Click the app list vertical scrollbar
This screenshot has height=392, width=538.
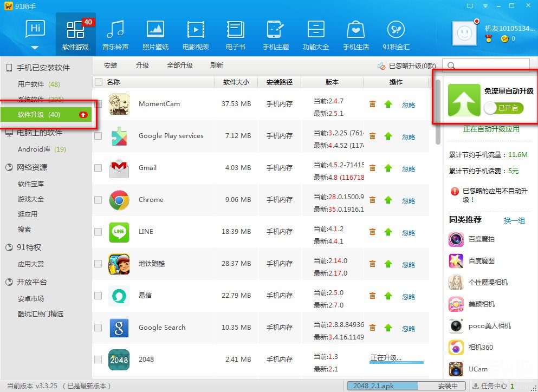point(438,113)
